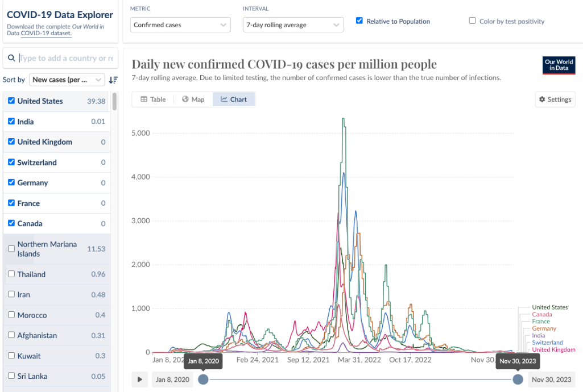Focus the country search input field
Image resolution: width=583 pixels, height=392 pixels.
tap(65, 58)
